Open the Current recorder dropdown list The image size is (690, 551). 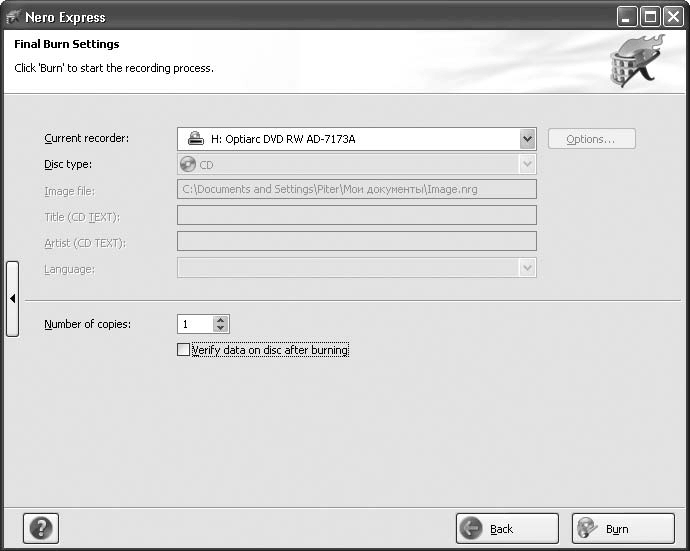tap(528, 139)
